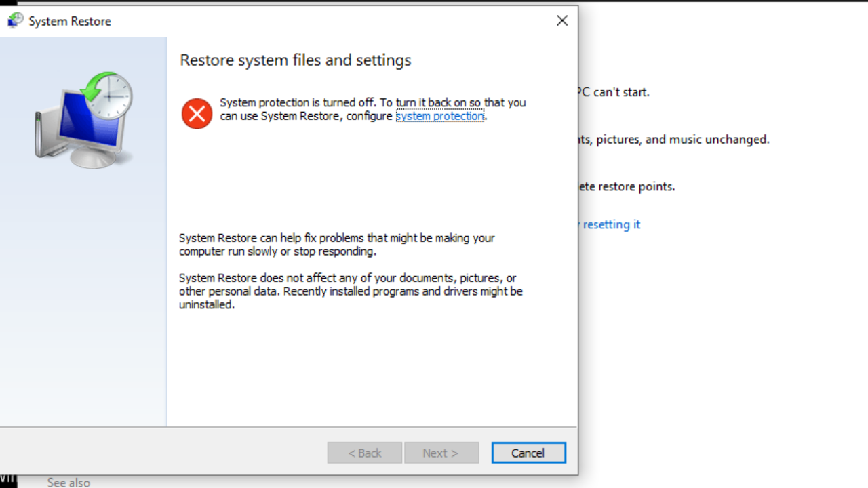Click the Cancel button
The height and width of the screenshot is (488, 868).
click(x=528, y=453)
